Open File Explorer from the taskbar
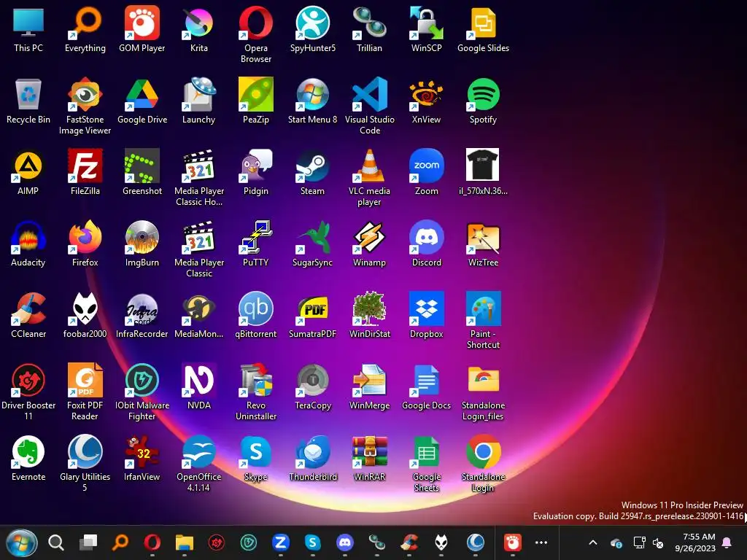This screenshot has width=747, height=560. click(x=184, y=542)
